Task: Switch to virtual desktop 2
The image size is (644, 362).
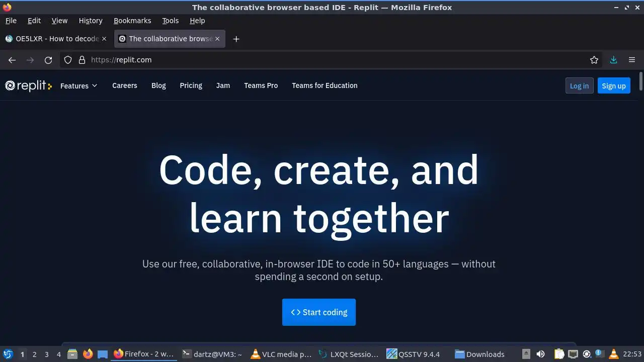Action: (x=34, y=354)
